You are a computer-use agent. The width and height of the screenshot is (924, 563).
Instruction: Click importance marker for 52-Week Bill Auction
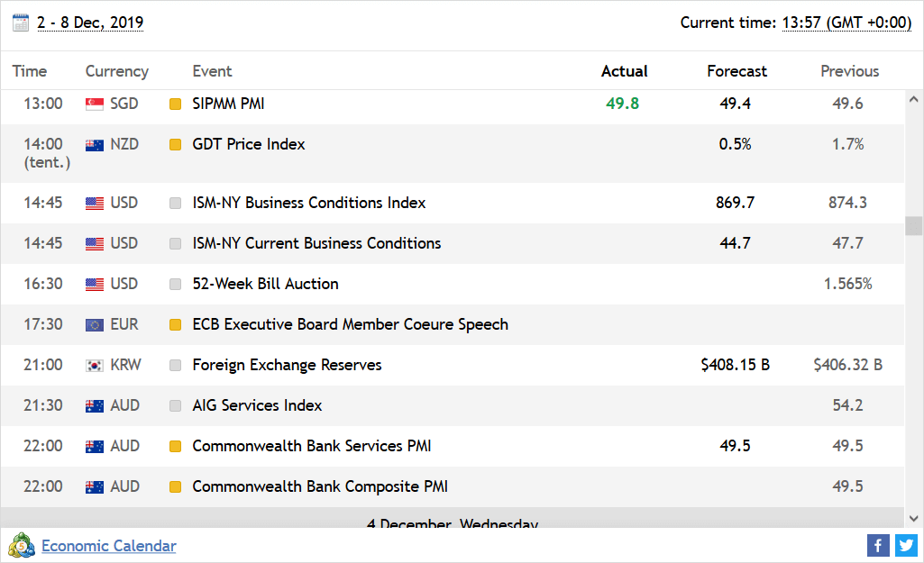point(176,285)
